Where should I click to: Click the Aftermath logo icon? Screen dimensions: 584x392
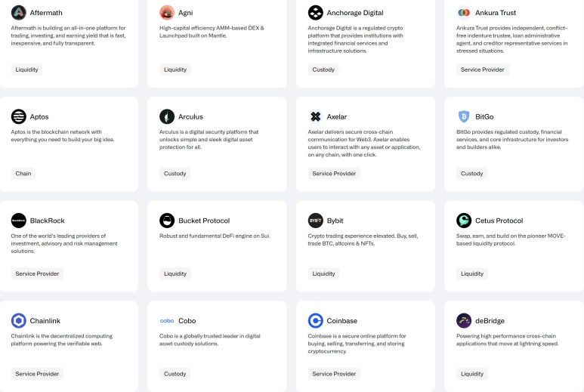tap(18, 13)
